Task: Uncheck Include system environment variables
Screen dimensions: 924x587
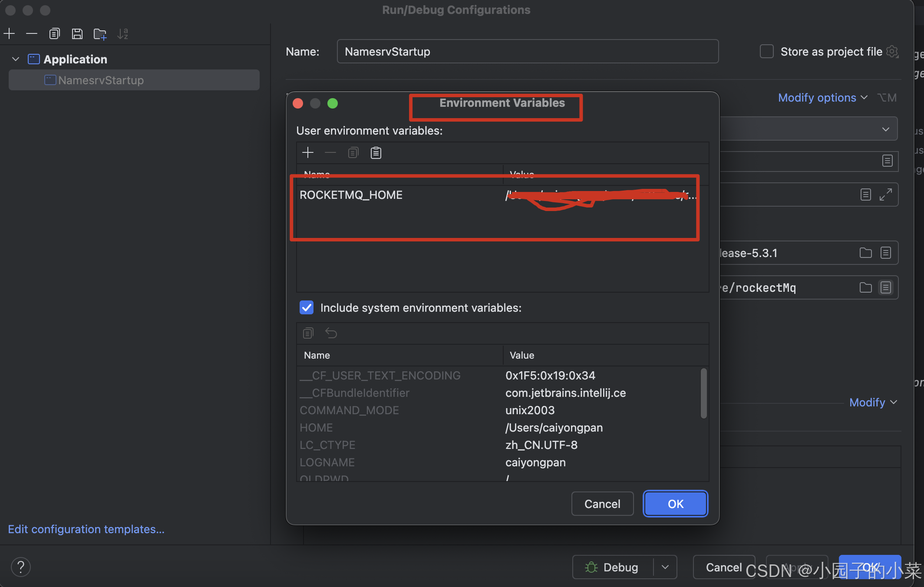Action: (307, 307)
